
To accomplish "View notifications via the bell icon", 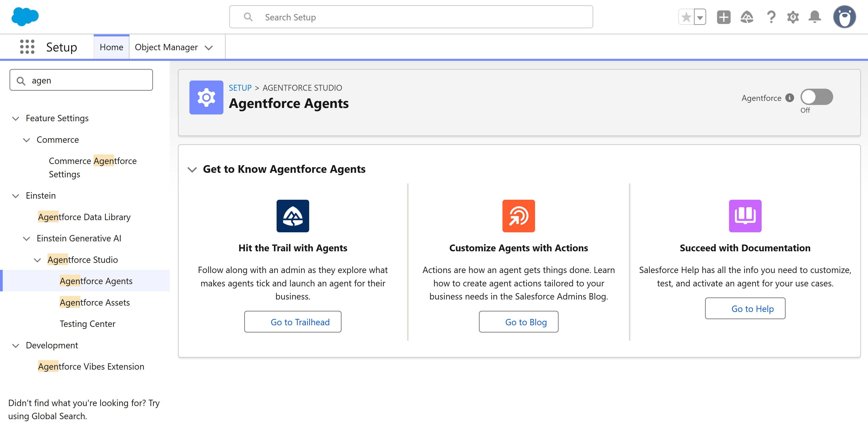I will click(x=815, y=17).
